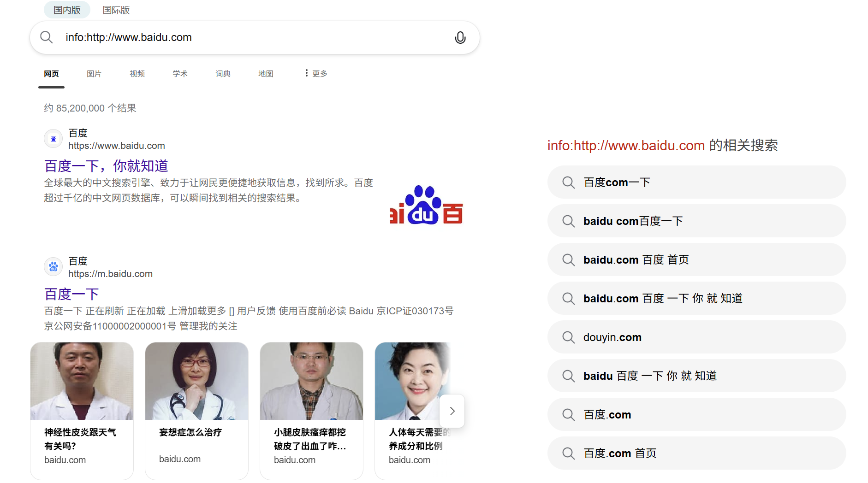Click the 百度 favicon beside https://www.baidu.com
The height and width of the screenshot is (483, 868).
[54, 139]
